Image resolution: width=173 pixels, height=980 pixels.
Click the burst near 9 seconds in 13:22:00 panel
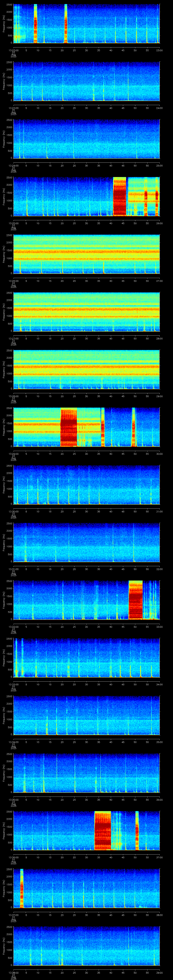pos(35,24)
